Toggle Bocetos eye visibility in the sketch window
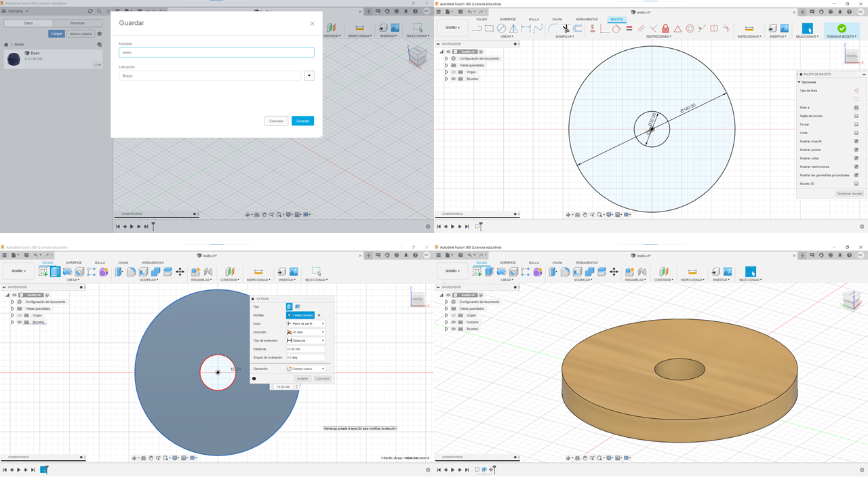Image resolution: width=868 pixels, height=488 pixels. [x=454, y=79]
